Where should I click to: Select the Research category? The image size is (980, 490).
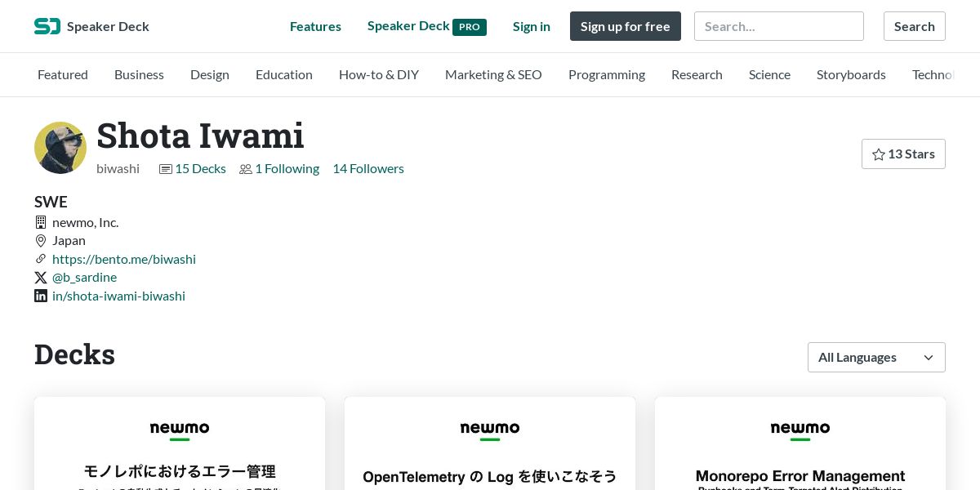click(x=697, y=74)
